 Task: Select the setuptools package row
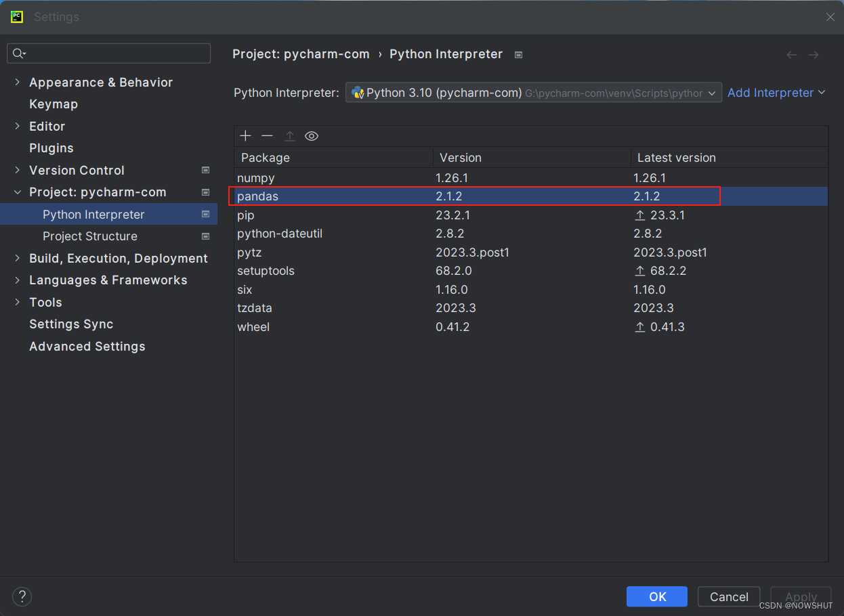[x=531, y=271]
